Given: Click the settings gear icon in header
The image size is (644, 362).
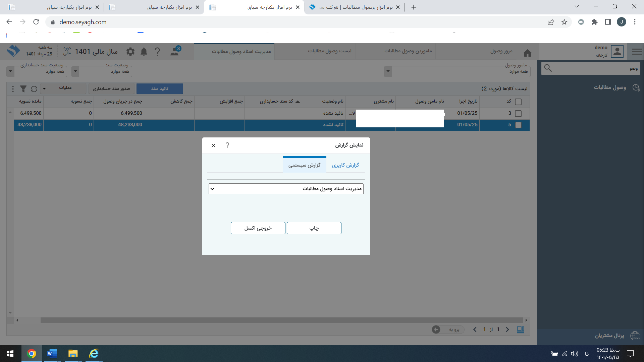Looking at the screenshot, I should pos(130,51).
